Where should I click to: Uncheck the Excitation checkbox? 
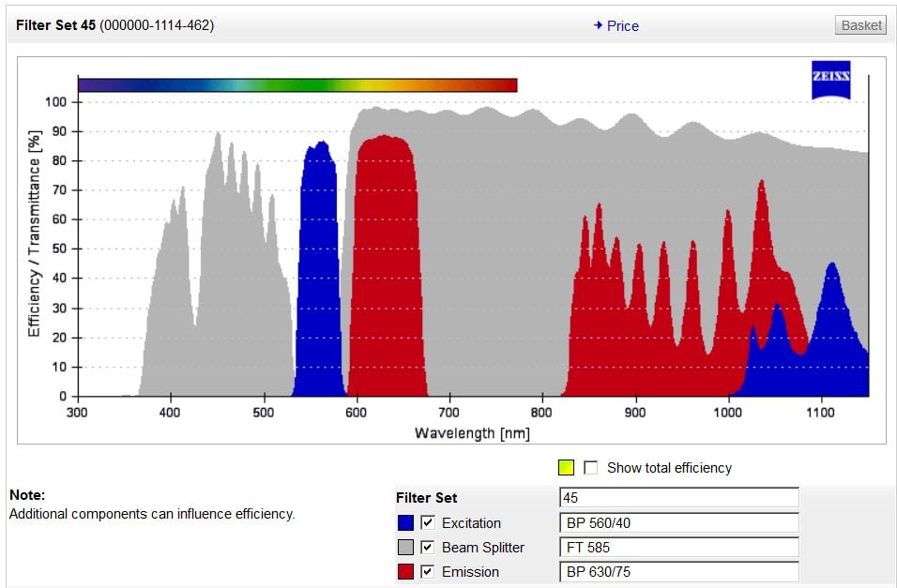(429, 522)
